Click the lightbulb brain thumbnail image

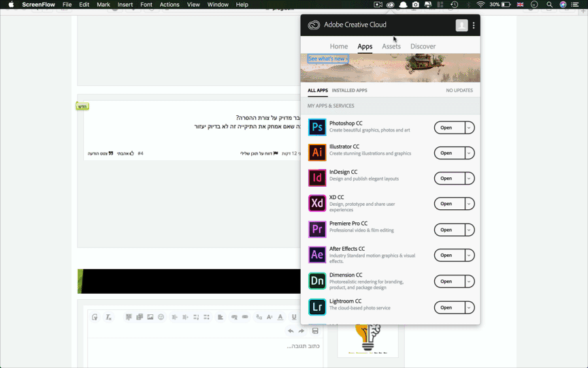367,340
